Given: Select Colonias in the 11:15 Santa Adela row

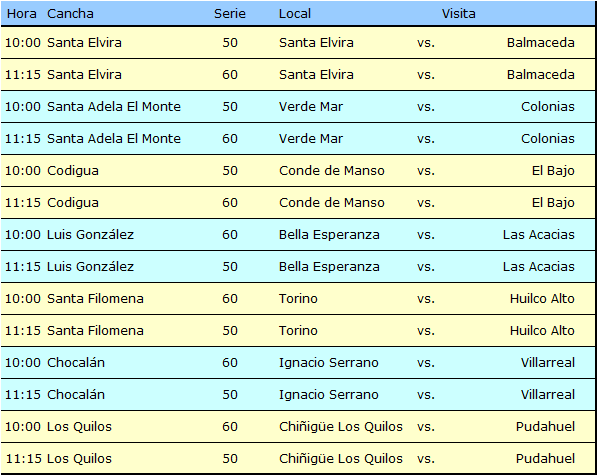Looking at the screenshot, I should point(548,139).
